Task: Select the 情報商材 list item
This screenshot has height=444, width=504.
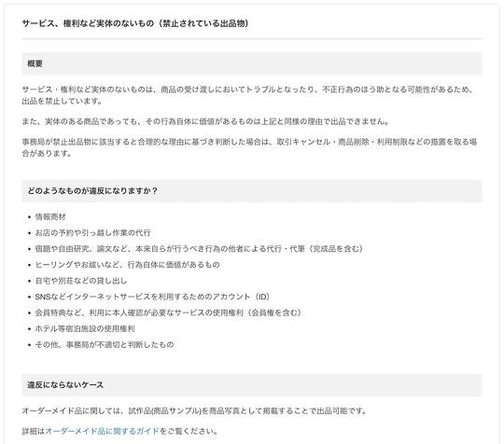Action: (50, 216)
